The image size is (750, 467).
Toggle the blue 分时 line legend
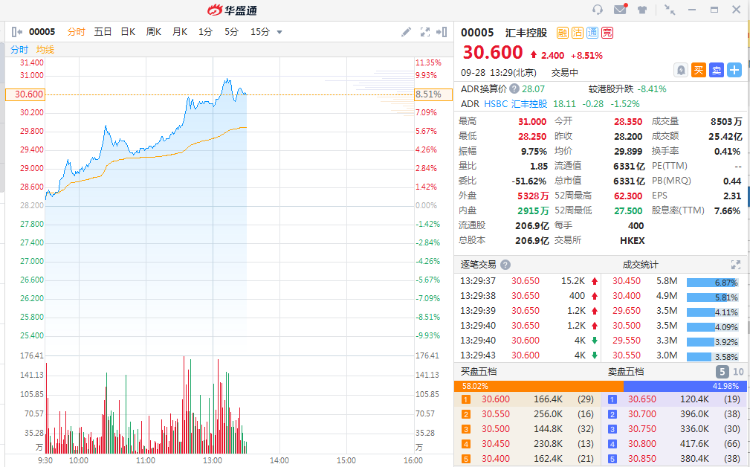pyautogui.click(x=20, y=49)
